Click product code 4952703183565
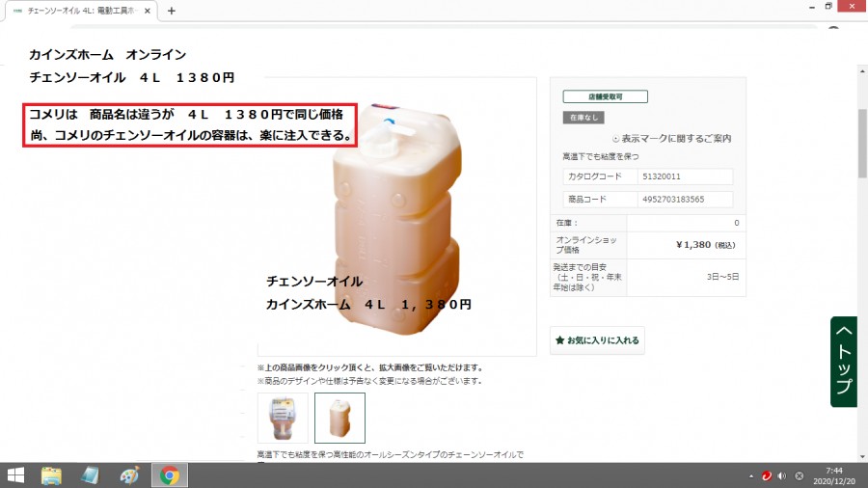This screenshot has width=868, height=488. tap(673, 200)
